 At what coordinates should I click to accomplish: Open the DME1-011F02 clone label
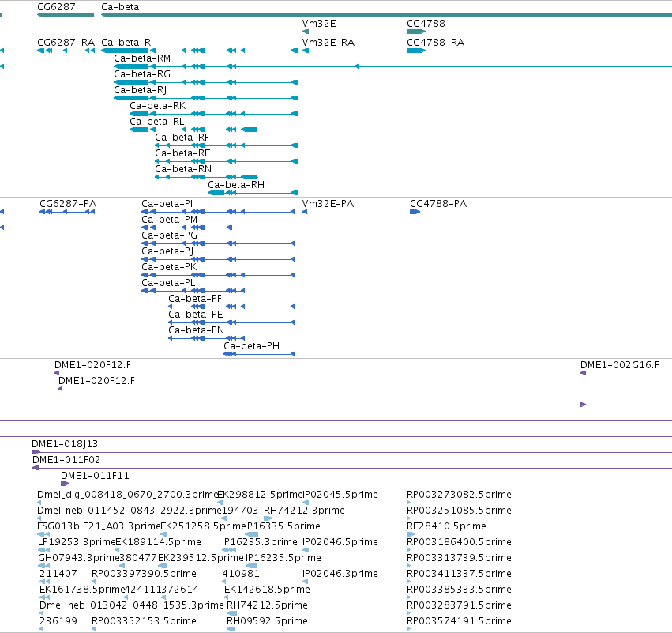(66, 460)
